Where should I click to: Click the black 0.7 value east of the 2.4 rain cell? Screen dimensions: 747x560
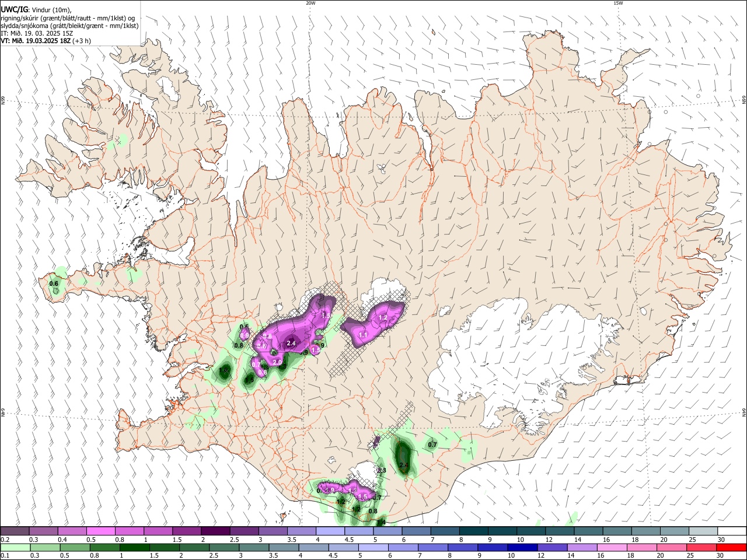432,444
